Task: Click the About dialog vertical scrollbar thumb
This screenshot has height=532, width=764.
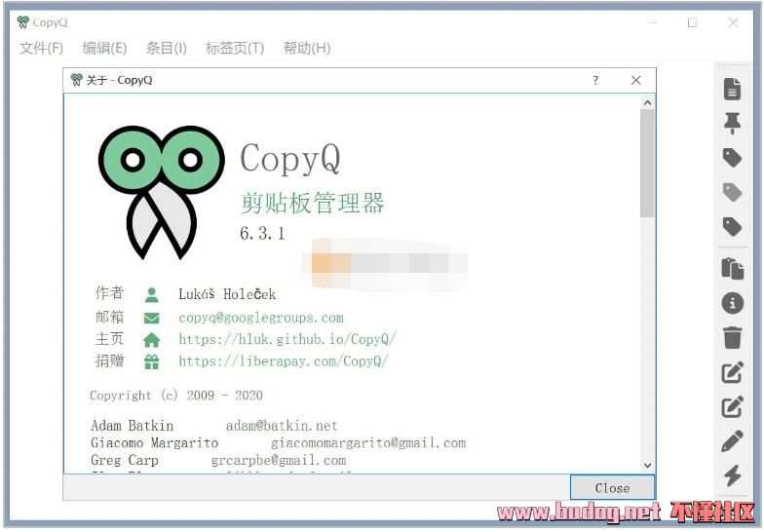Action: pos(647,161)
